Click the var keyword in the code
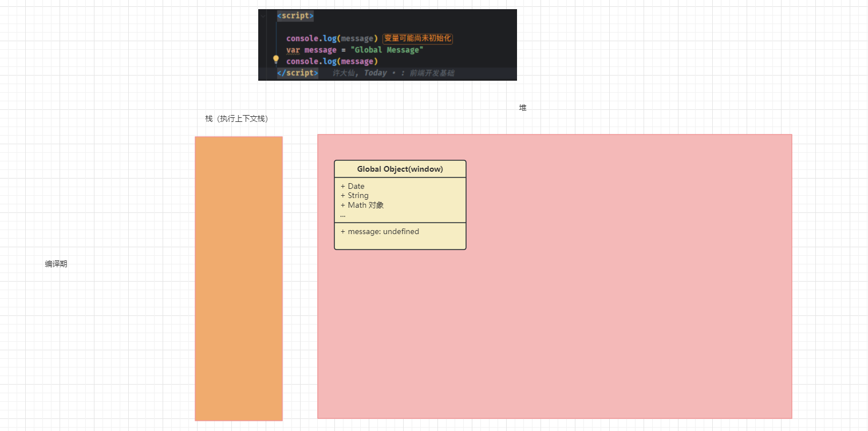This screenshot has height=431, width=868. 293,50
